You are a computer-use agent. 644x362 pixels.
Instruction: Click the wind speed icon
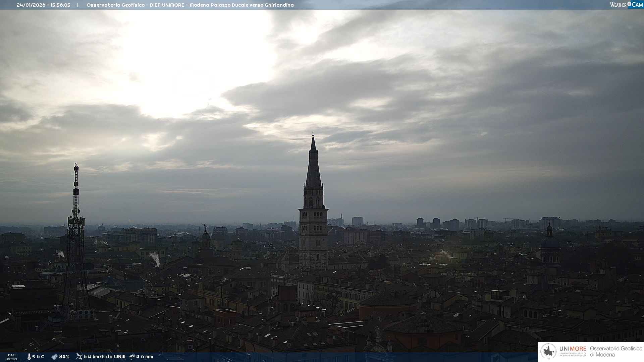coord(79,357)
